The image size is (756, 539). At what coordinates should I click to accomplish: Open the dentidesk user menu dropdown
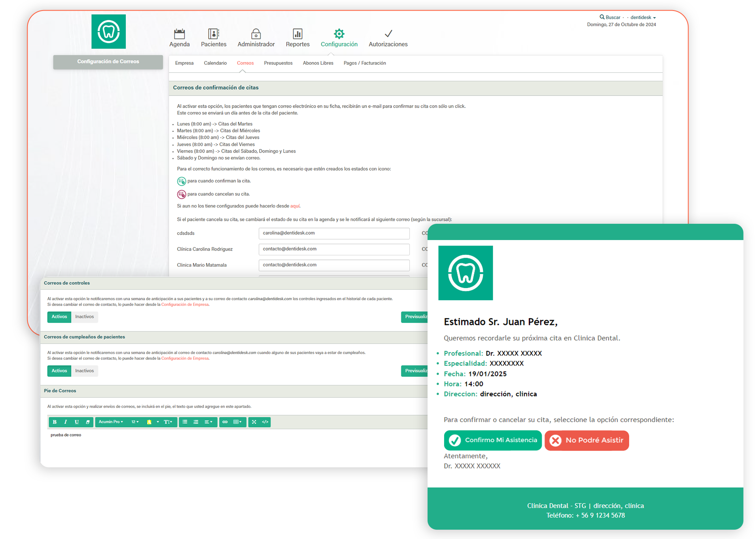[643, 17]
